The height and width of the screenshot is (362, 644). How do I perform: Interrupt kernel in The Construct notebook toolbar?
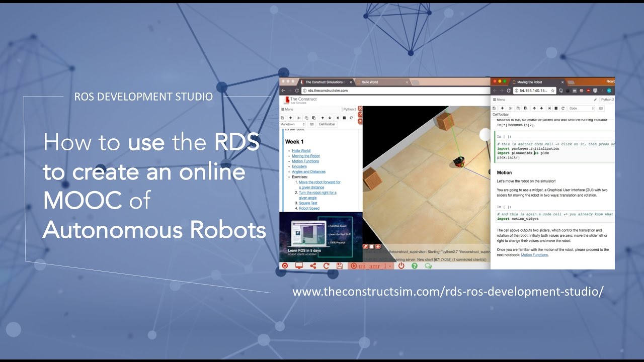click(x=344, y=118)
